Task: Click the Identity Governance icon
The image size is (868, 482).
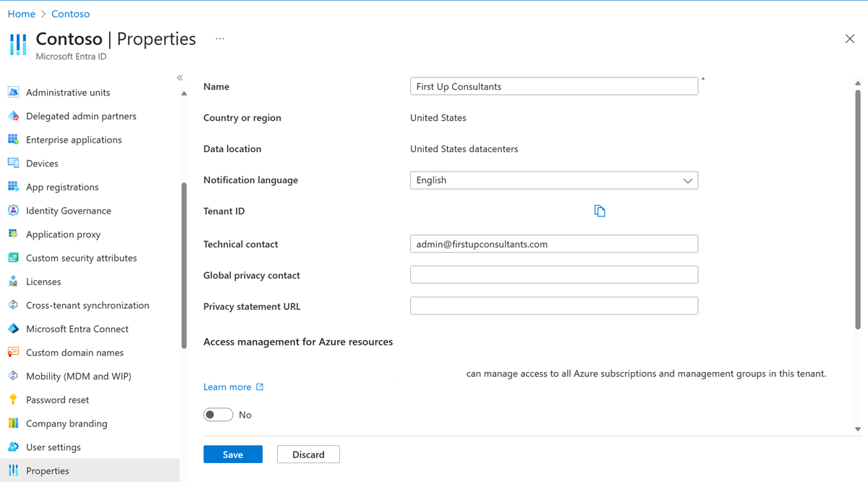Action: pos(13,211)
